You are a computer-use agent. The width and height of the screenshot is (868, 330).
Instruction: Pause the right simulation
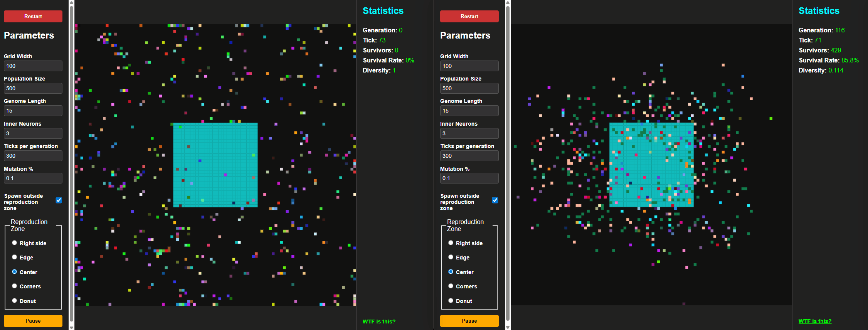(469, 321)
